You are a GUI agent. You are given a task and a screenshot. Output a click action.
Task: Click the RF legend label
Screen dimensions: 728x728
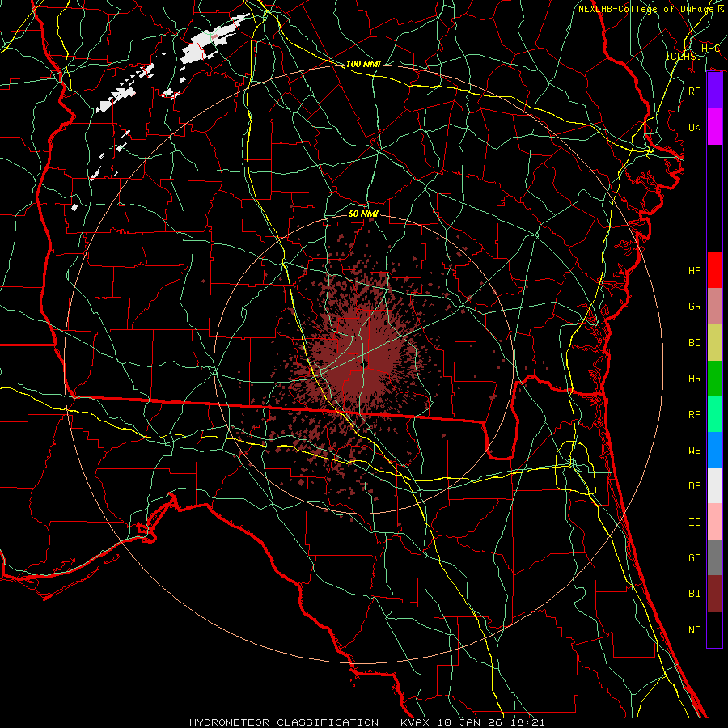(695, 91)
